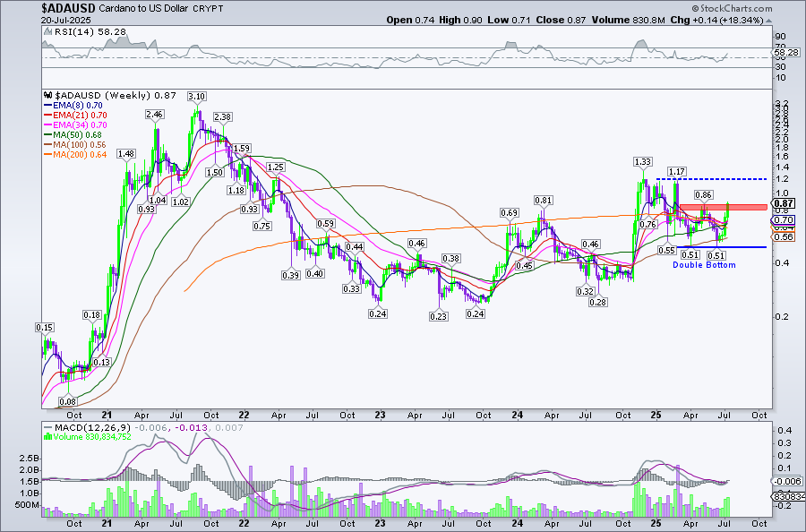Click the 20-Jul-2025 date label
Viewport: 806px width, 532px height.
click(66, 20)
